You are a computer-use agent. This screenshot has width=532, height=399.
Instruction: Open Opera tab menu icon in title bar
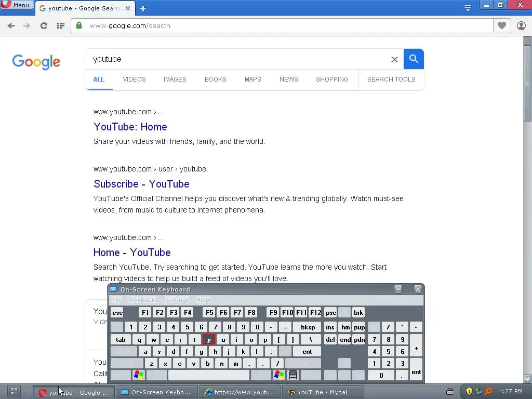(468, 8)
